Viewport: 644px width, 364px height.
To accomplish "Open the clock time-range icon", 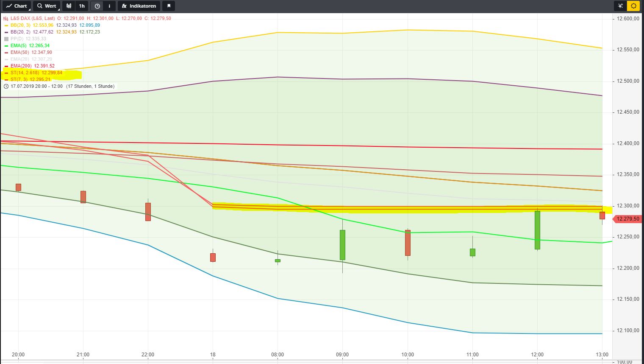I will (97, 6).
